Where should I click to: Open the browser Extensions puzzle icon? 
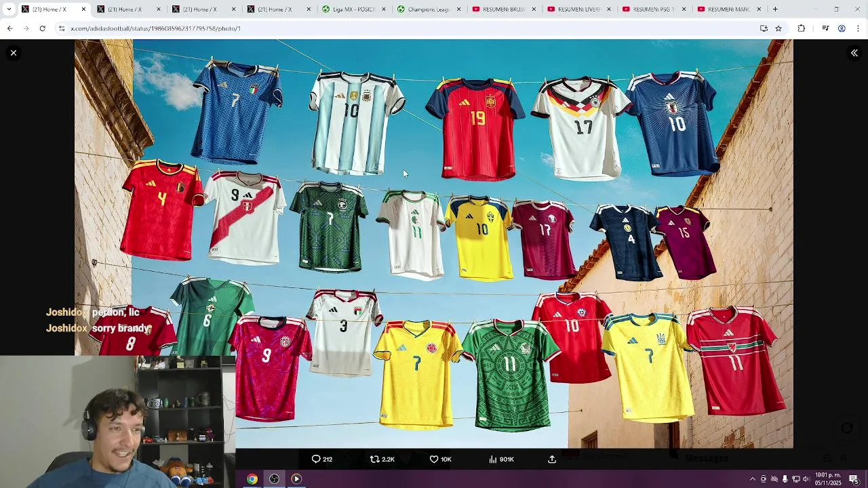[x=802, y=28]
